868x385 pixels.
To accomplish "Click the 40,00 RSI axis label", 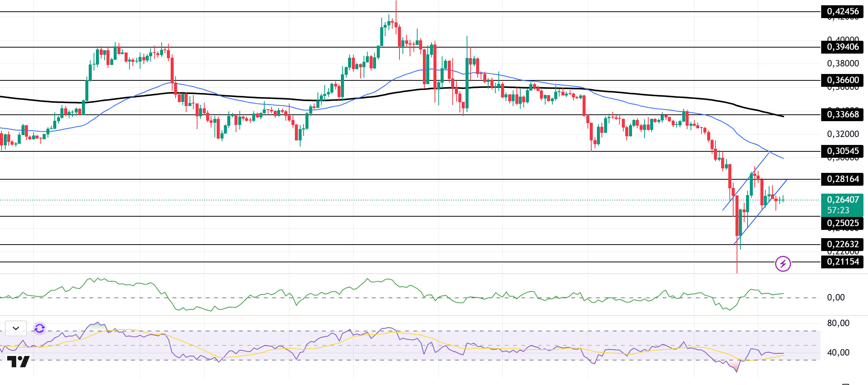I will 838,353.
